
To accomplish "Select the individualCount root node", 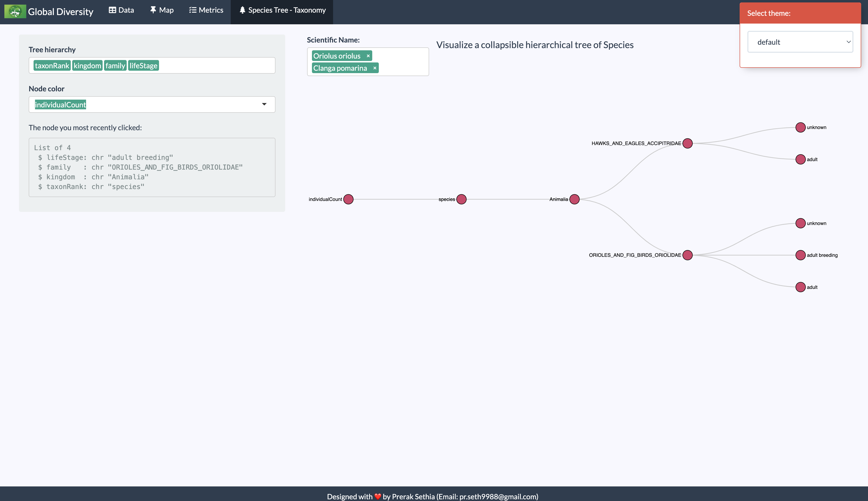I will point(348,199).
